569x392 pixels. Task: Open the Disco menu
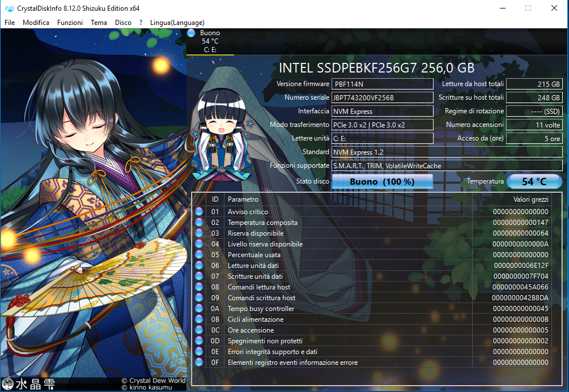point(123,23)
